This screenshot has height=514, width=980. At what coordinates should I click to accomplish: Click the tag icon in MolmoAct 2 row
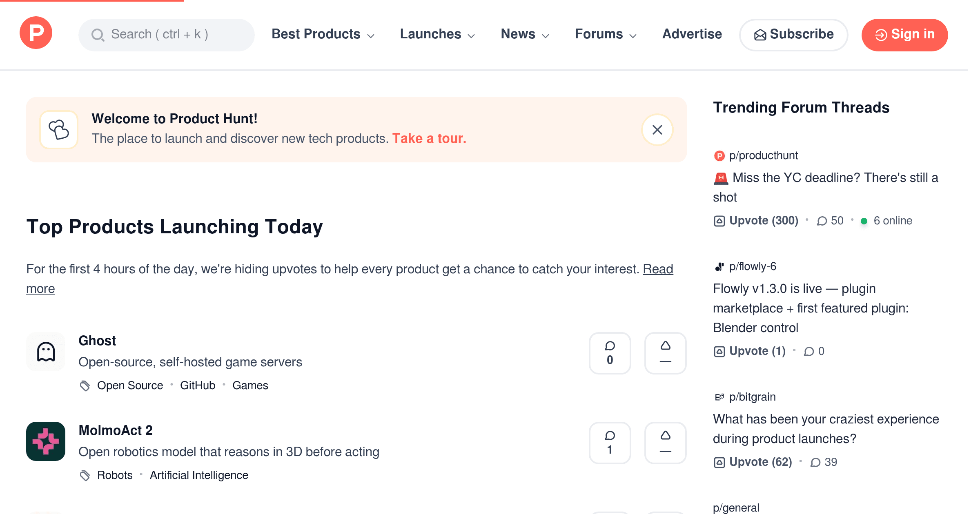[x=85, y=475]
